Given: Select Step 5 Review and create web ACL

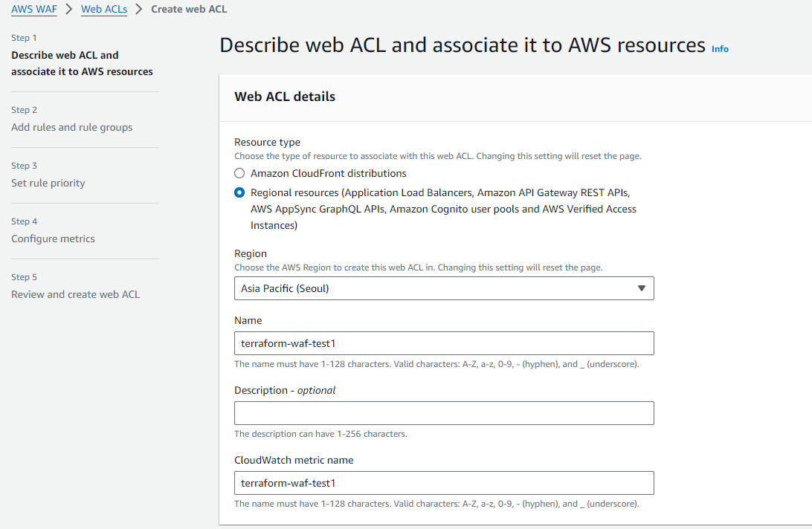Looking at the screenshot, I should tap(76, 294).
